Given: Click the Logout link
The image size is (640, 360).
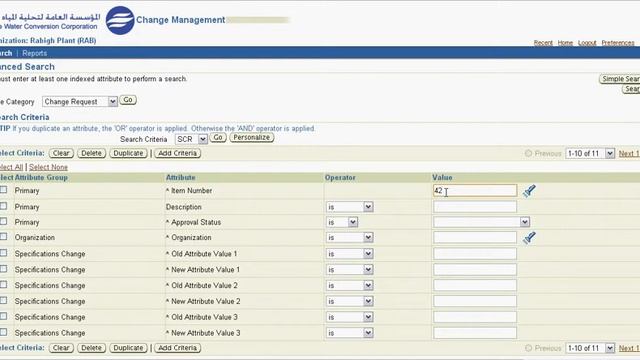Looking at the screenshot, I should [587, 43].
